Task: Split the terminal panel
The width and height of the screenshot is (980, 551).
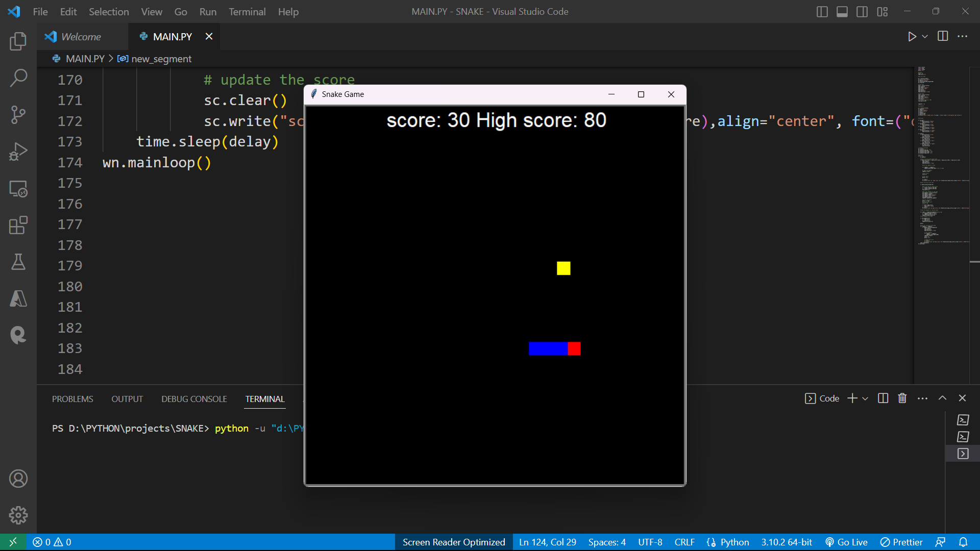Action: [x=883, y=398]
